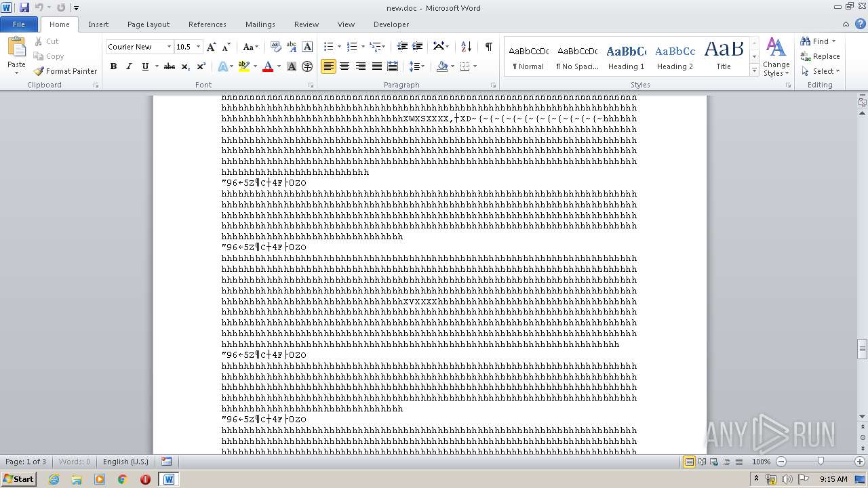Click Text Highlight Color swatch
This screenshot has width=868, height=488.
(x=243, y=66)
